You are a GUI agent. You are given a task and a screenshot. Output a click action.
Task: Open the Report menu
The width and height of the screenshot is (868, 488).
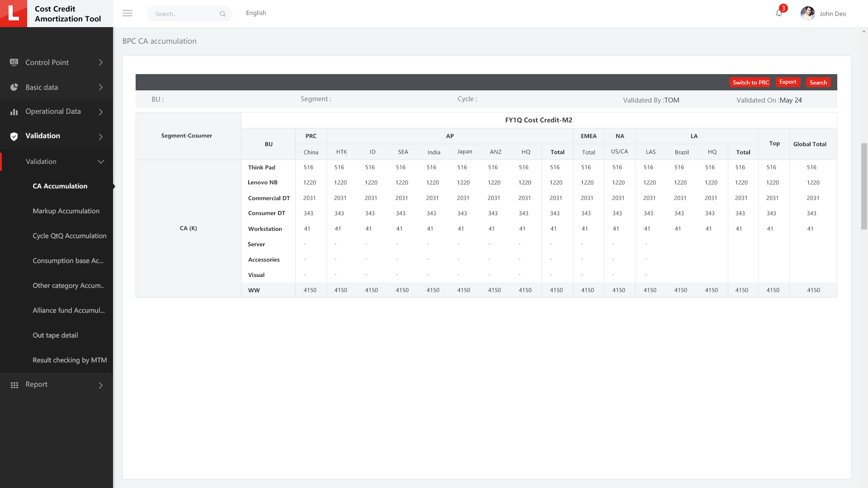(57, 385)
